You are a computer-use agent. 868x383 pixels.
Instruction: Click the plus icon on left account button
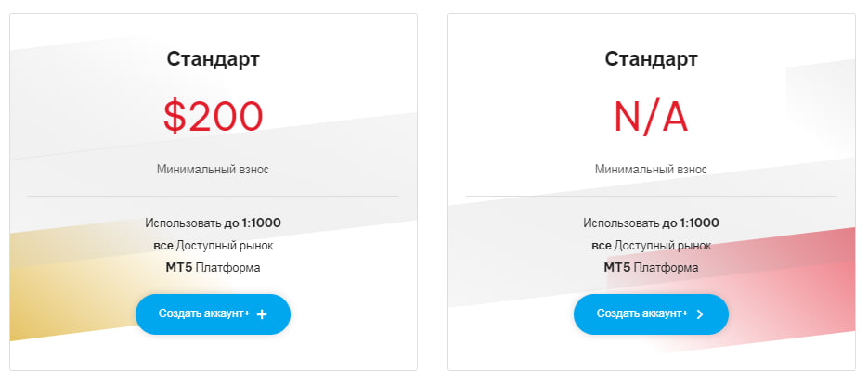click(x=262, y=314)
